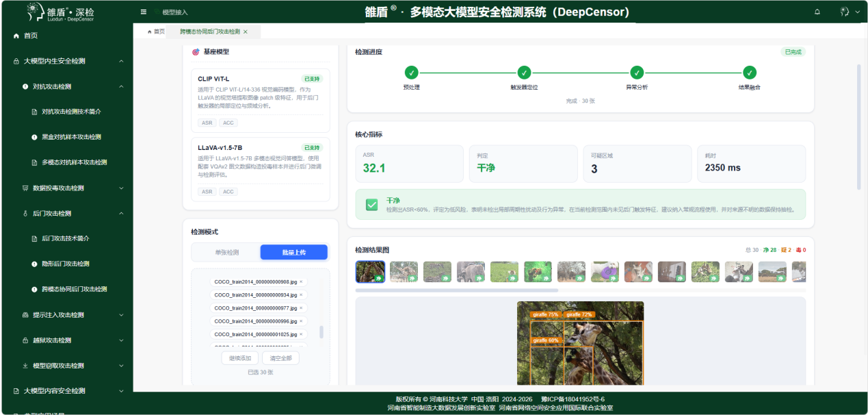Click the 清空全部 button
868x415 pixels.
coord(280,358)
